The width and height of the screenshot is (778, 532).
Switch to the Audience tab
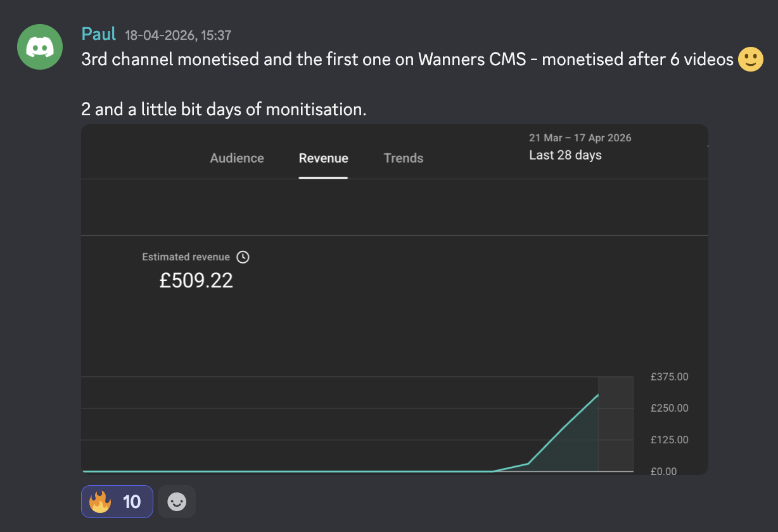point(237,158)
